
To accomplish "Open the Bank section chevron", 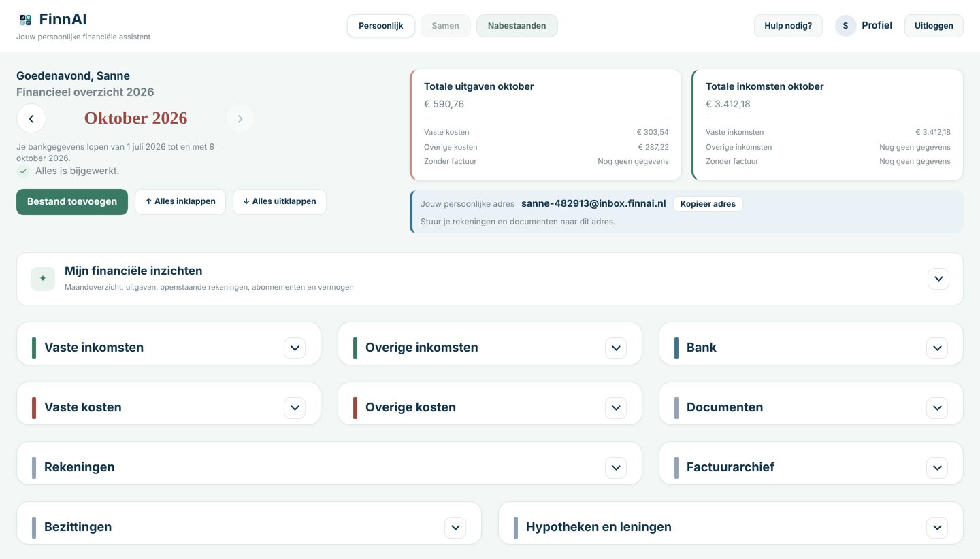I will tap(937, 348).
